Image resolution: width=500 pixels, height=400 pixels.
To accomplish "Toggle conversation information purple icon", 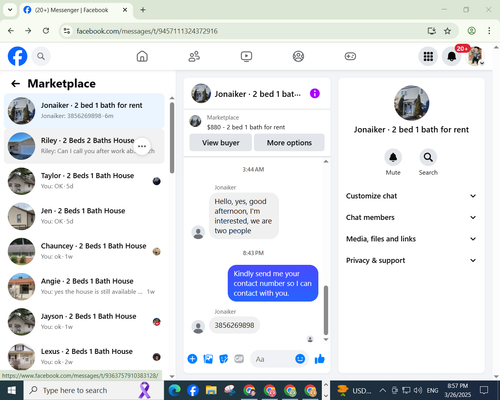I will pos(315,94).
